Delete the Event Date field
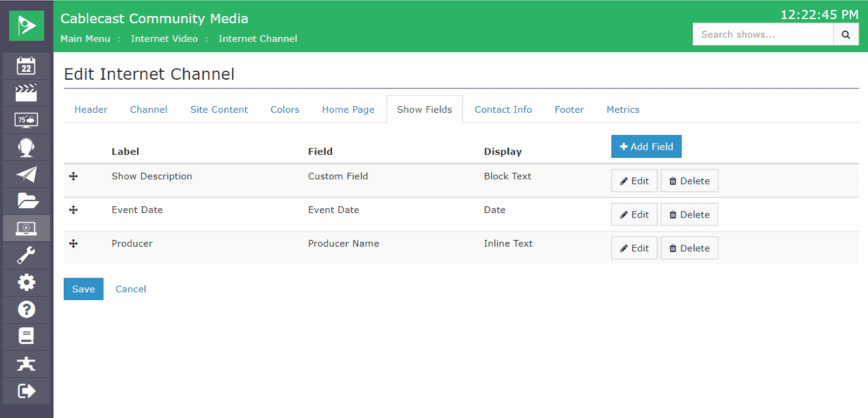 689,214
